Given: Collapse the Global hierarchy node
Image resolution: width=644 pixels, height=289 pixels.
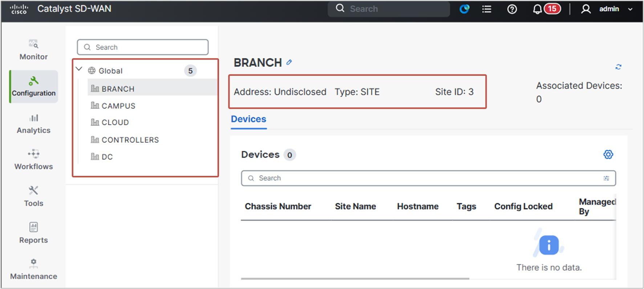Looking at the screenshot, I should click(x=79, y=69).
